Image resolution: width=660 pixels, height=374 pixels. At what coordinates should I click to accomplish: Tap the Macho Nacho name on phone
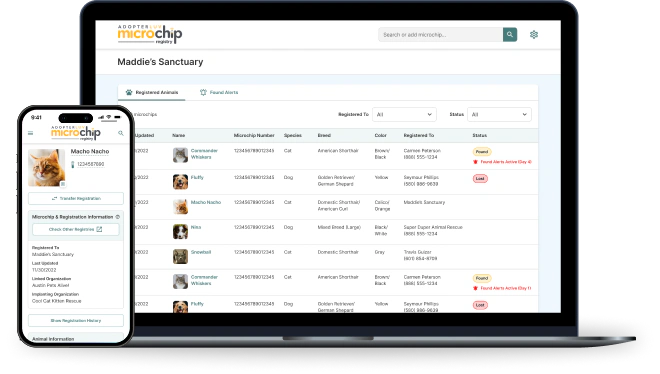click(90, 151)
